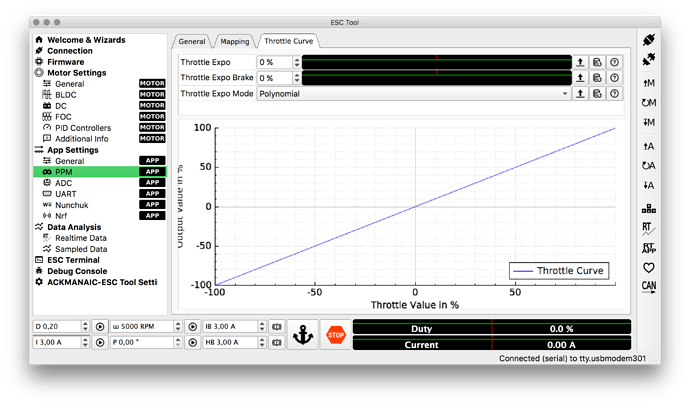Click Throttle Expo 0 % input field
Image resolution: width=690 pixels, height=406 pixels.
tap(275, 62)
